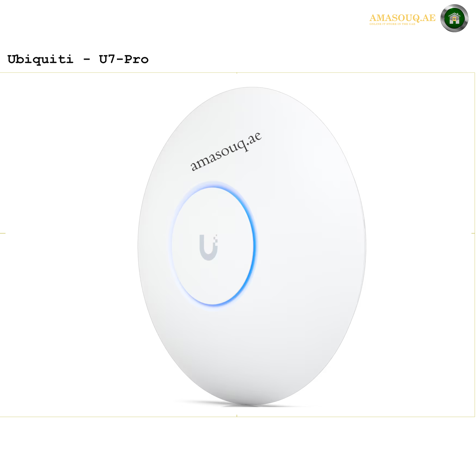The width and height of the screenshot is (476, 459).
Task: Click the silver bezel of the home badge
Action: tap(442, 18)
